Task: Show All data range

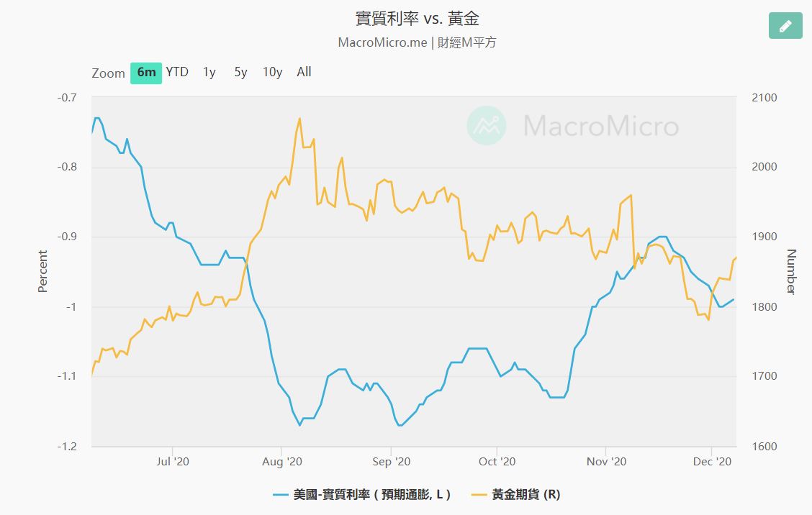Action: (304, 72)
